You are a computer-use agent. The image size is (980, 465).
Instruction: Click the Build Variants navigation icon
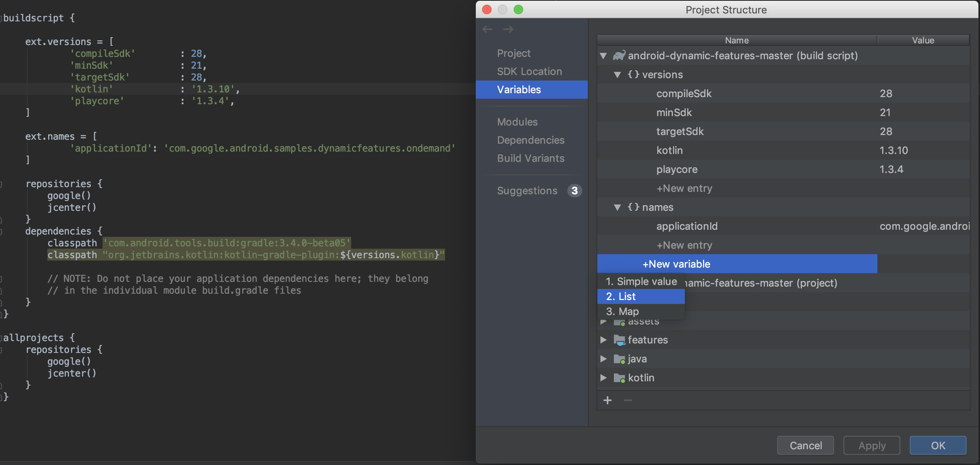click(531, 158)
